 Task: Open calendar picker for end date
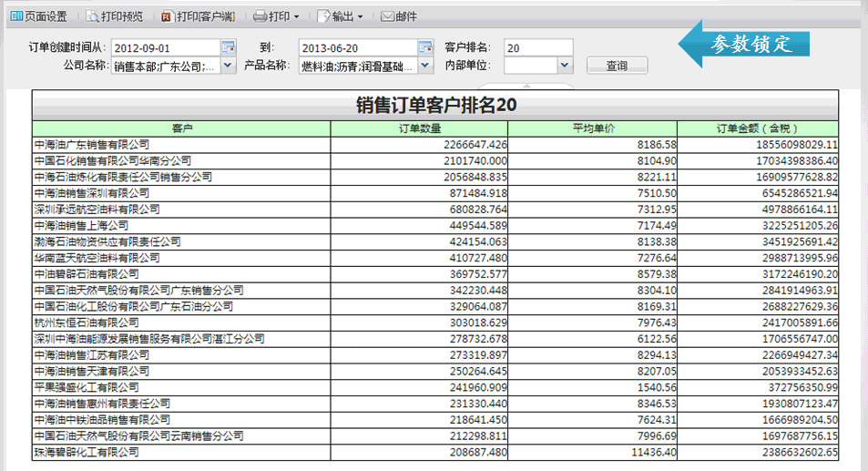click(425, 47)
